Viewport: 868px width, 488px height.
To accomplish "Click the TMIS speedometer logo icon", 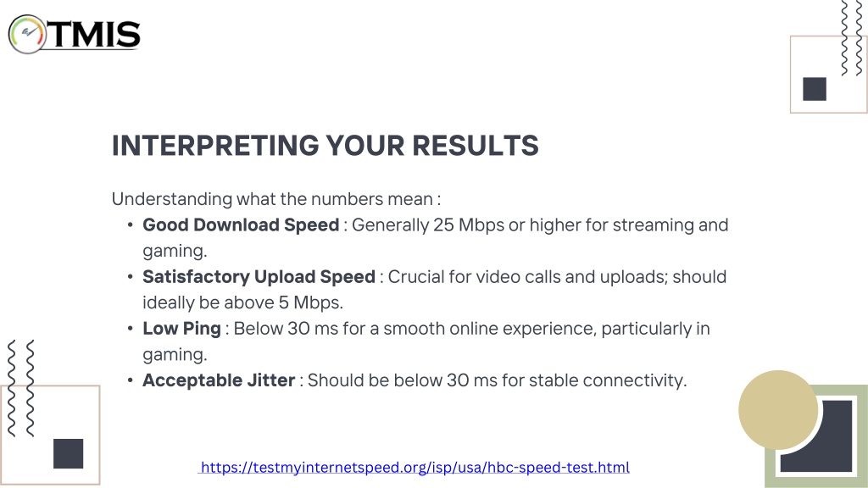I will (x=27, y=34).
